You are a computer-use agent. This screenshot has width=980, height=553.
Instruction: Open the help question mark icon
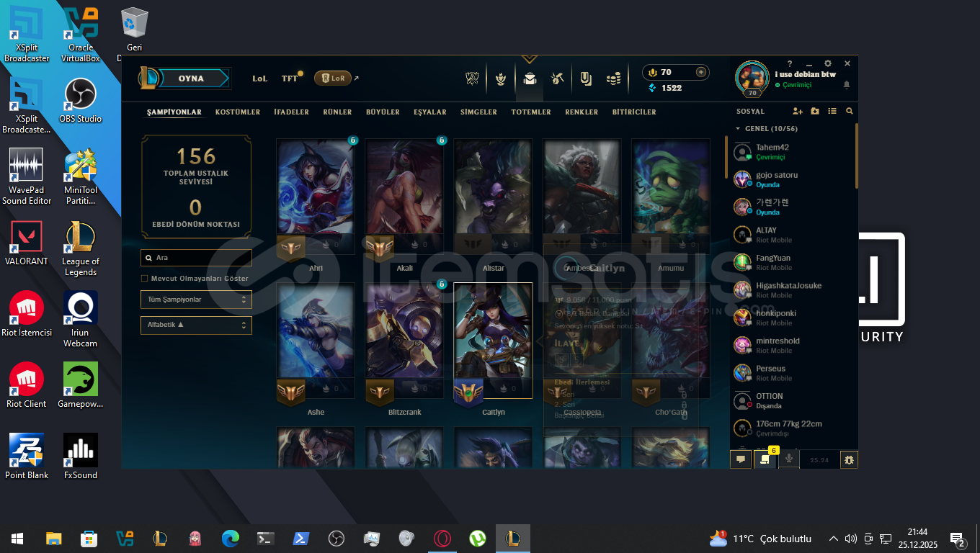(x=790, y=64)
